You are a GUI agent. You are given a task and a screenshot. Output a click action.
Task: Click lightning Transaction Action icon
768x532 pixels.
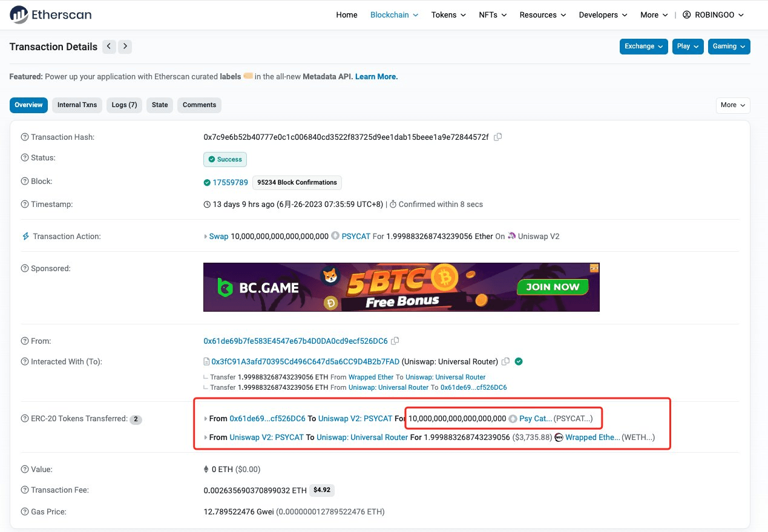pos(25,237)
